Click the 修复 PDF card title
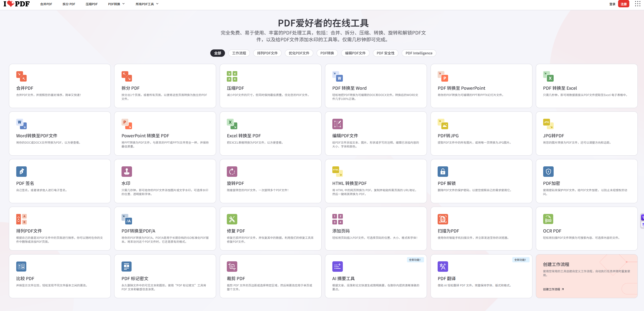Screen dimensions: 644x311 click(236, 231)
